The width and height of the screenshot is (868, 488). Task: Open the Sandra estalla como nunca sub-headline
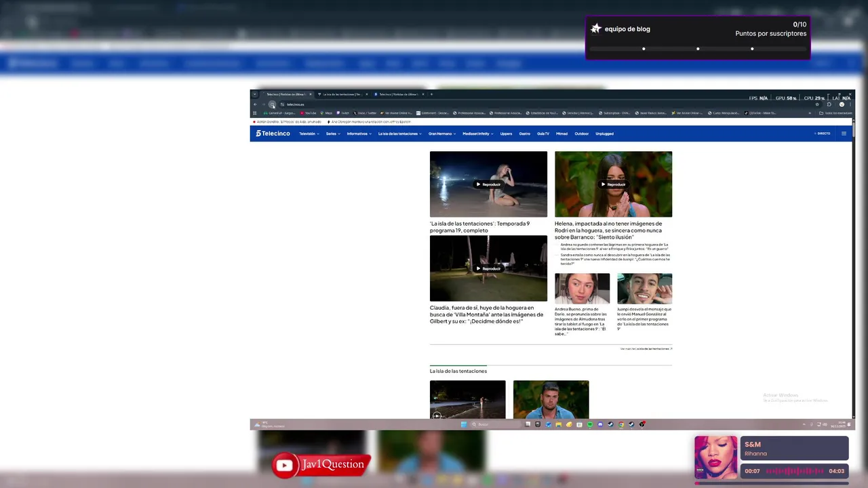coord(615,259)
